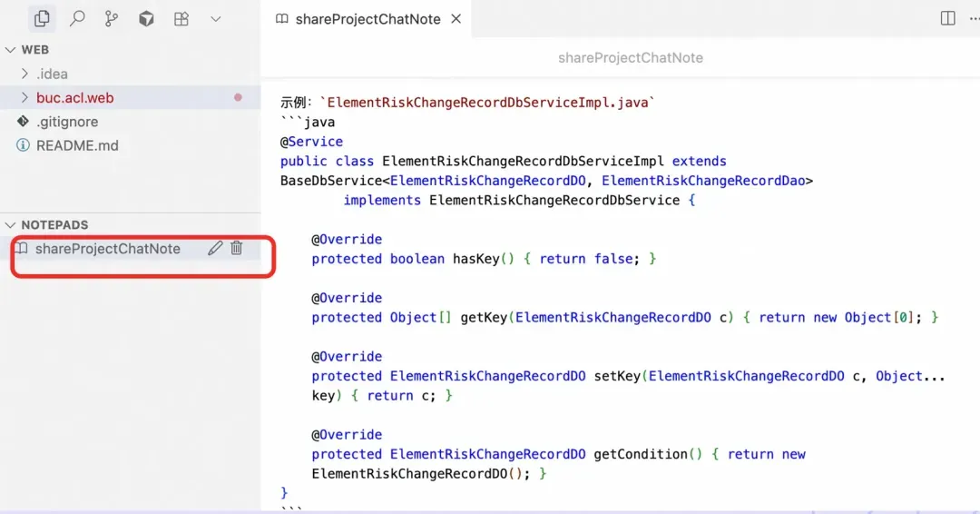Click the 'implements' keyword
Screen dimensions: 980x514
tap(382, 200)
